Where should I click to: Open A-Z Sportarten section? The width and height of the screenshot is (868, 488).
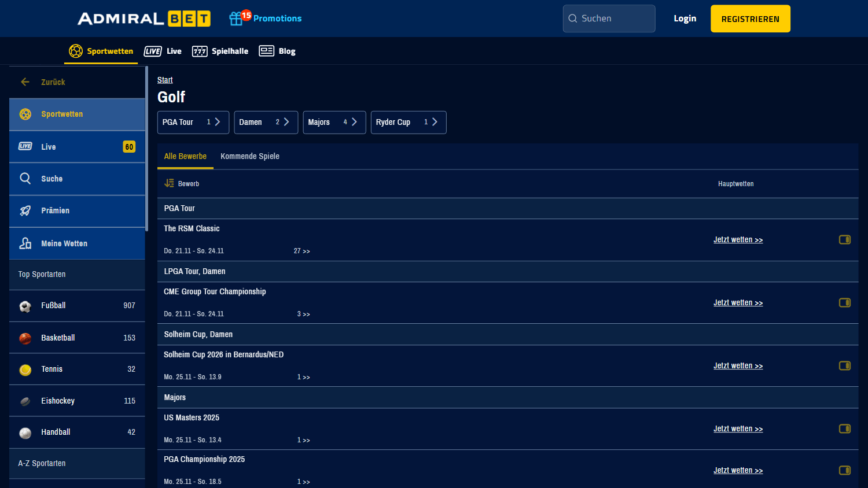77,463
